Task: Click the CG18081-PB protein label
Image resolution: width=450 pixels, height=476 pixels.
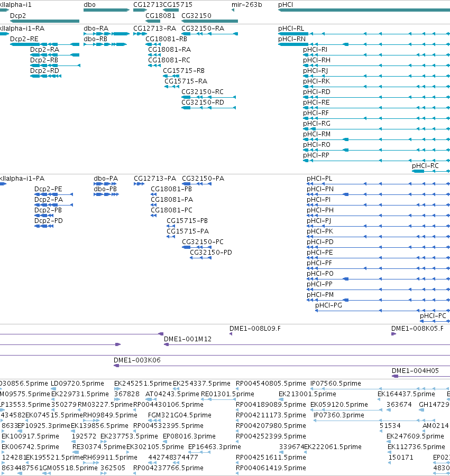Action: click(171, 189)
